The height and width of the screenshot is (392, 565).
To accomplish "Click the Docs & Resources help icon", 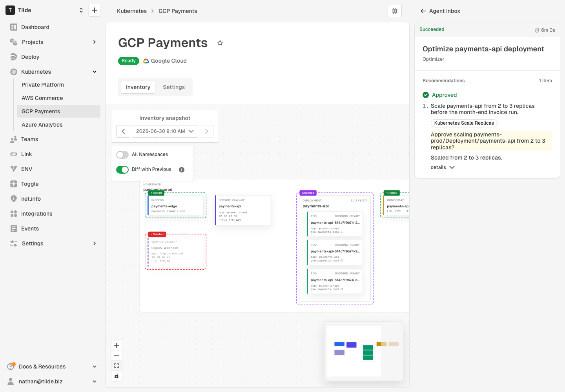I will point(11,367).
